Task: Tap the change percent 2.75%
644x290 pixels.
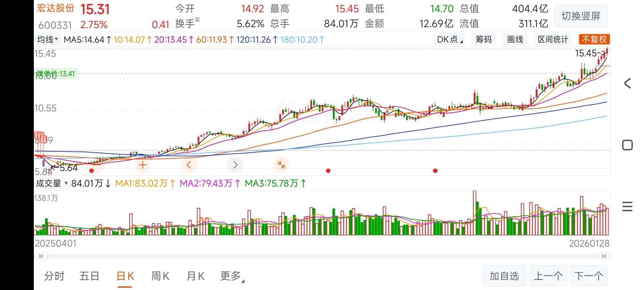Action: click(x=94, y=25)
